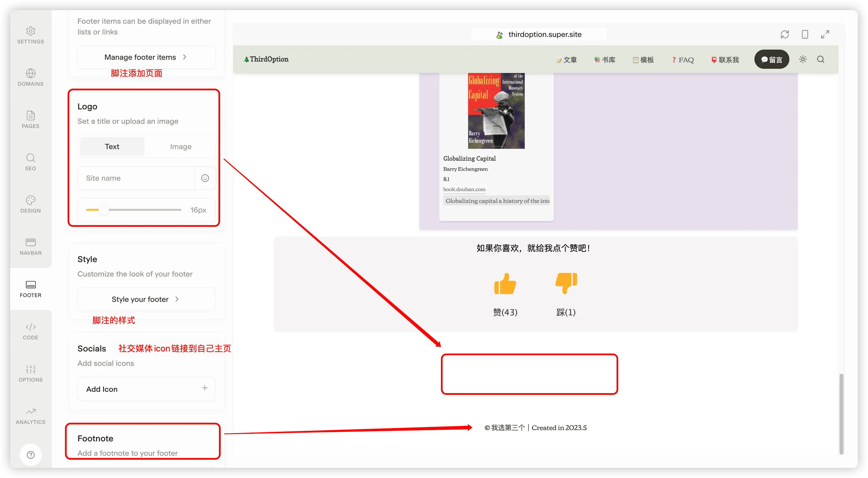Click the help question mark button
The image size is (868, 478).
pos(30,455)
